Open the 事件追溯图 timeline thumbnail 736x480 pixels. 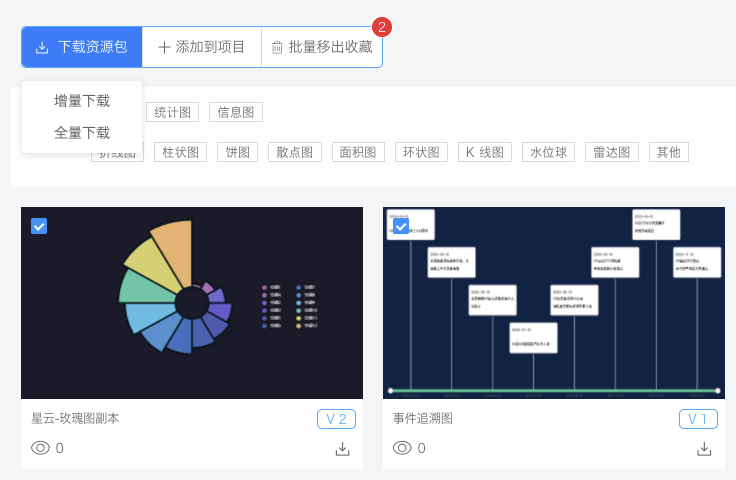[554, 303]
